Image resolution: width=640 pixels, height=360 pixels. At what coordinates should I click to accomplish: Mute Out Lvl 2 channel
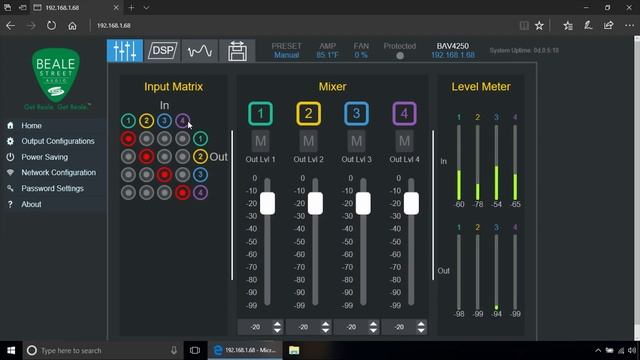pos(309,141)
